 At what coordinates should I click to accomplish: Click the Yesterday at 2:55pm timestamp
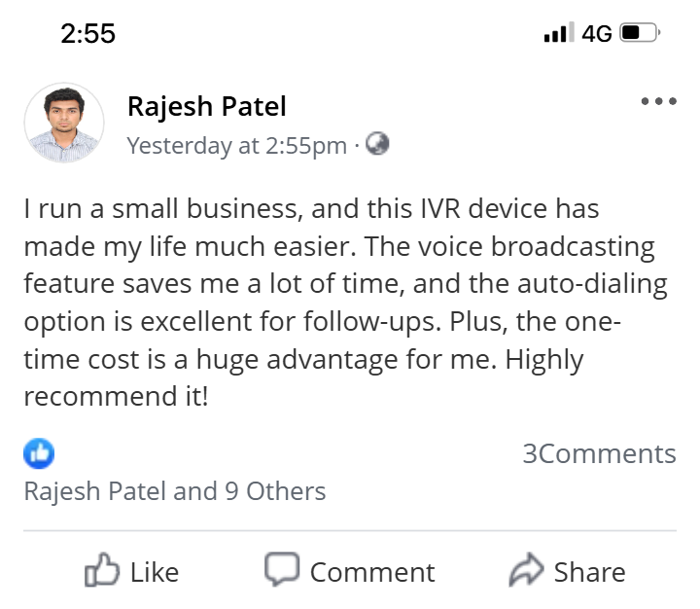236,146
